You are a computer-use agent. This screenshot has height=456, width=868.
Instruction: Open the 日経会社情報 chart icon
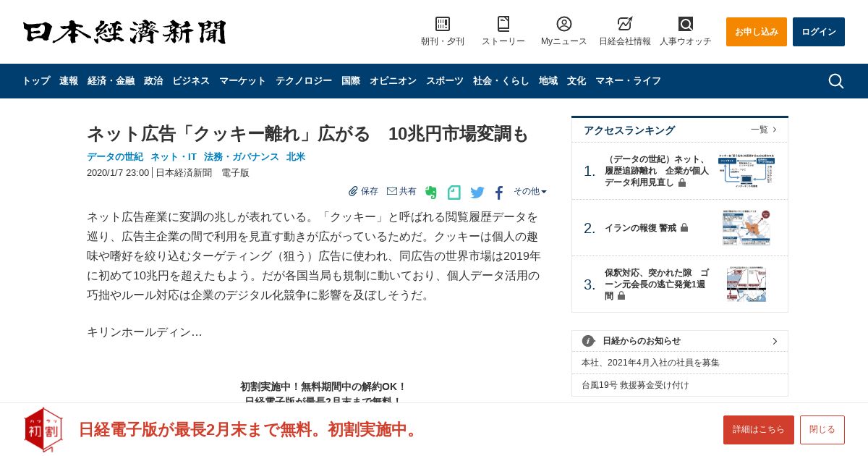pyautogui.click(x=625, y=24)
